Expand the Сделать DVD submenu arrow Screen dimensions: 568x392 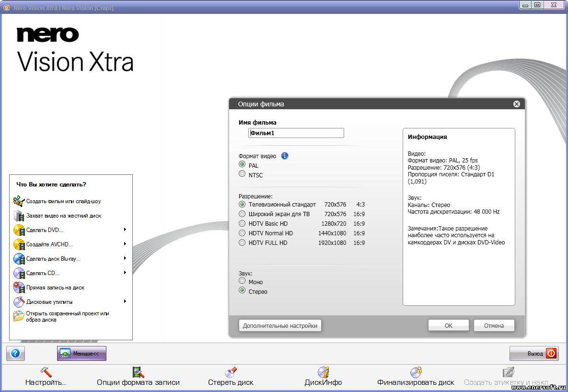tap(125, 230)
